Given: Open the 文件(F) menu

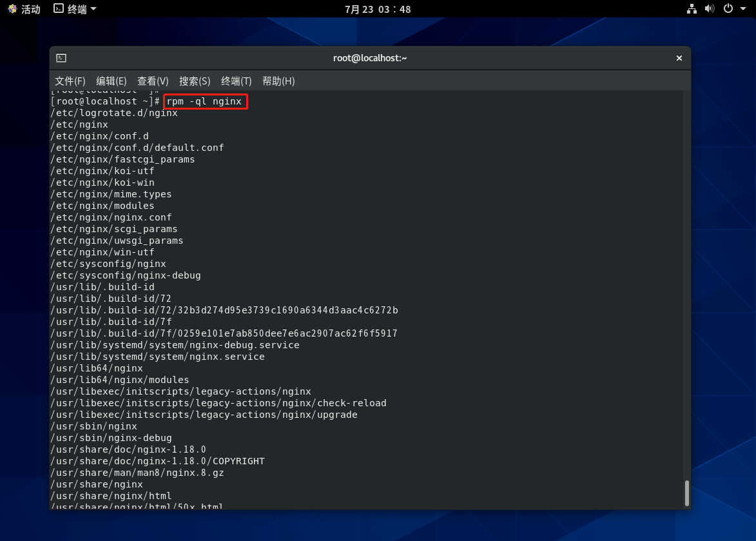Looking at the screenshot, I should click(70, 81).
